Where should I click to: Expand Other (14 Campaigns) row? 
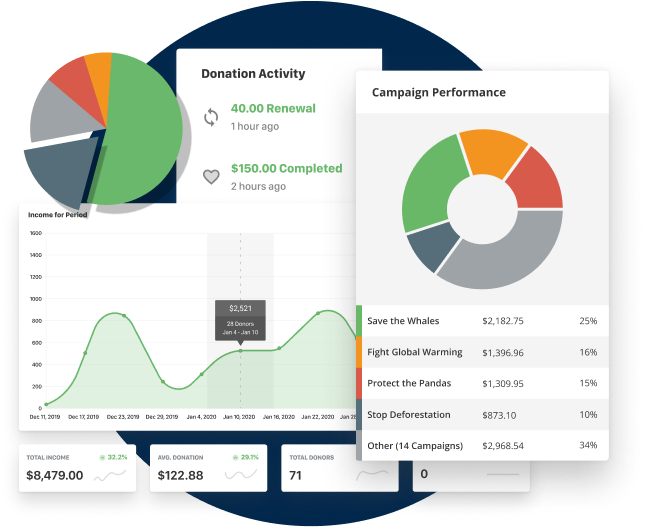483,445
